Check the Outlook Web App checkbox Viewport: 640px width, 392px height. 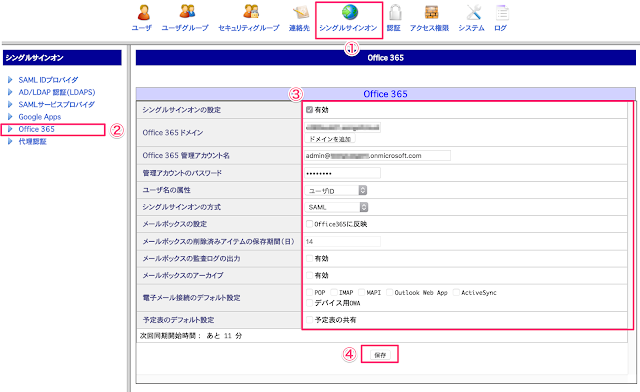[389, 292]
